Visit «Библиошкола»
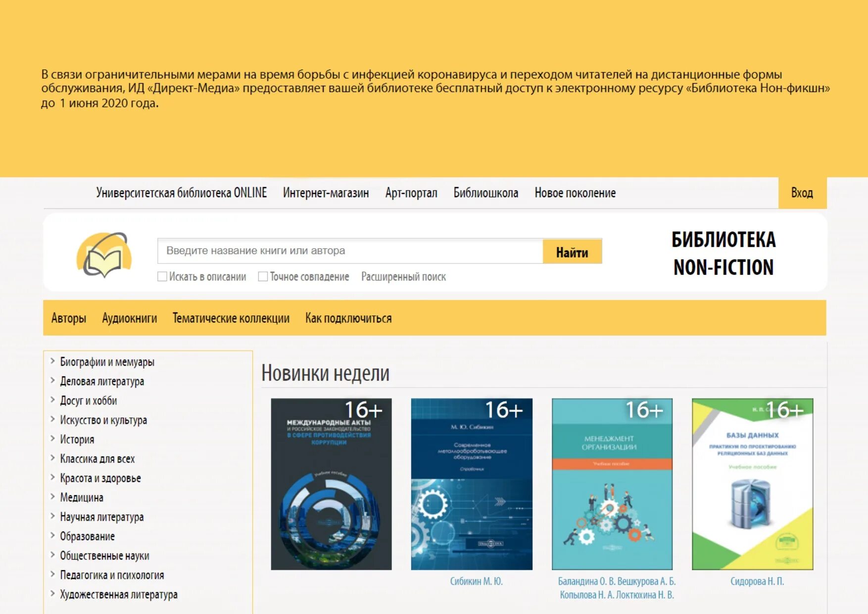868x614 pixels. [x=485, y=193]
